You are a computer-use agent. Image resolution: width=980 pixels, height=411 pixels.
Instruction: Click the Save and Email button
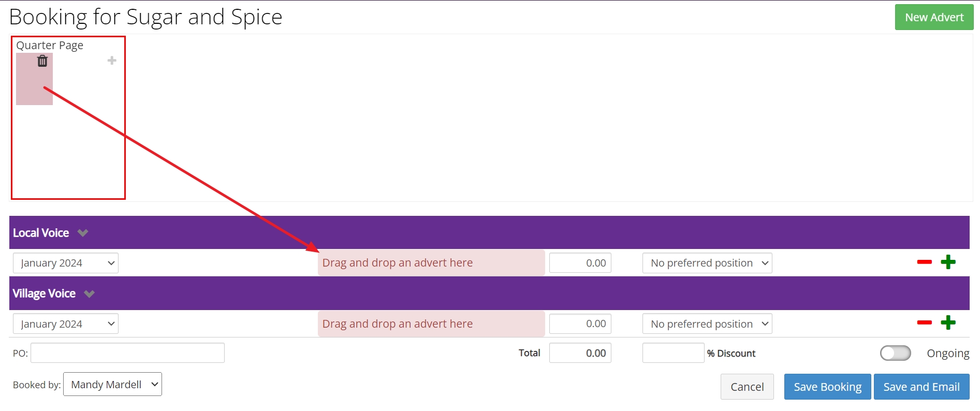[921, 387]
